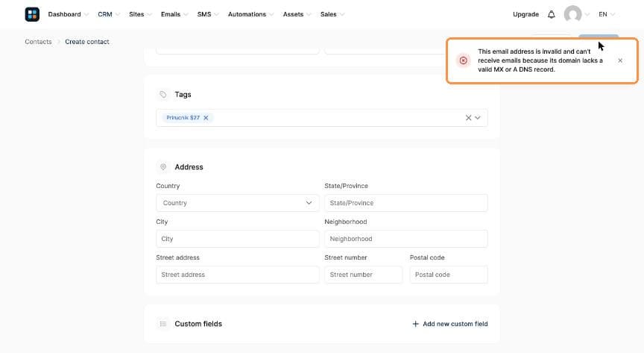Image resolution: width=644 pixels, height=353 pixels.
Task: Dismiss the invalid email error toast
Action: coord(619,60)
